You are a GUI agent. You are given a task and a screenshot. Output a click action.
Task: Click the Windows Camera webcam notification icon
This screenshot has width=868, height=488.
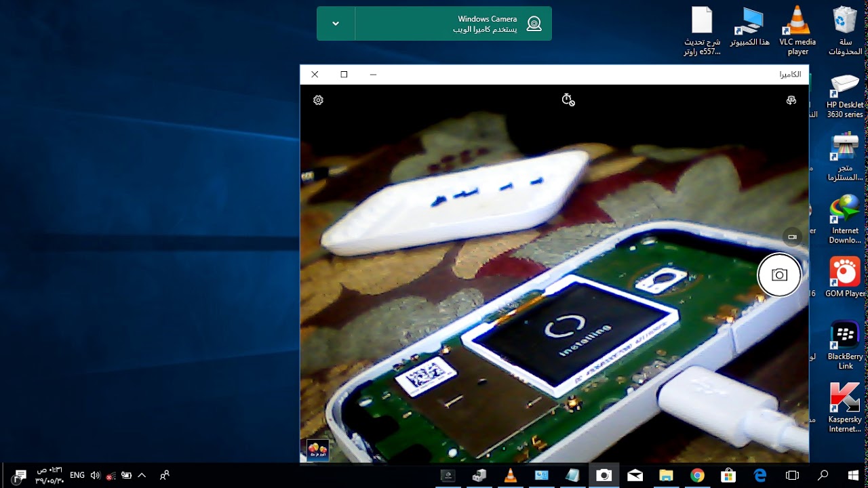click(534, 24)
